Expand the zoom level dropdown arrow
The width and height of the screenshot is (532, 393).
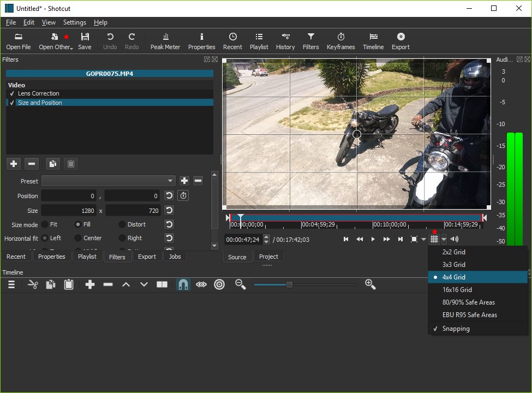(x=423, y=239)
